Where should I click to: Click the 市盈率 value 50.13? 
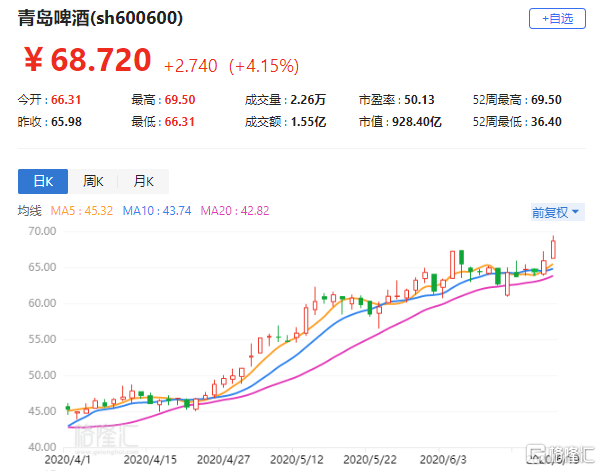pyautogui.click(x=419, y=100)
